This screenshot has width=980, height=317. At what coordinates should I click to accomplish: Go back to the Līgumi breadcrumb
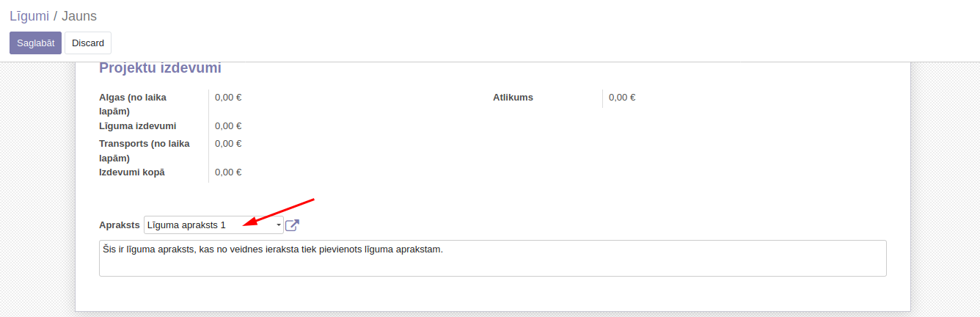[29, 16]
